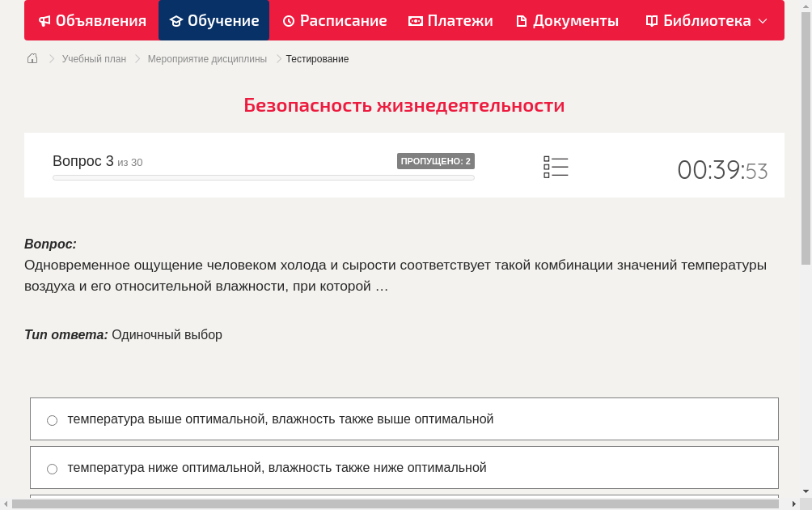Open the question navigator list icon

click(x=556, y=167)
